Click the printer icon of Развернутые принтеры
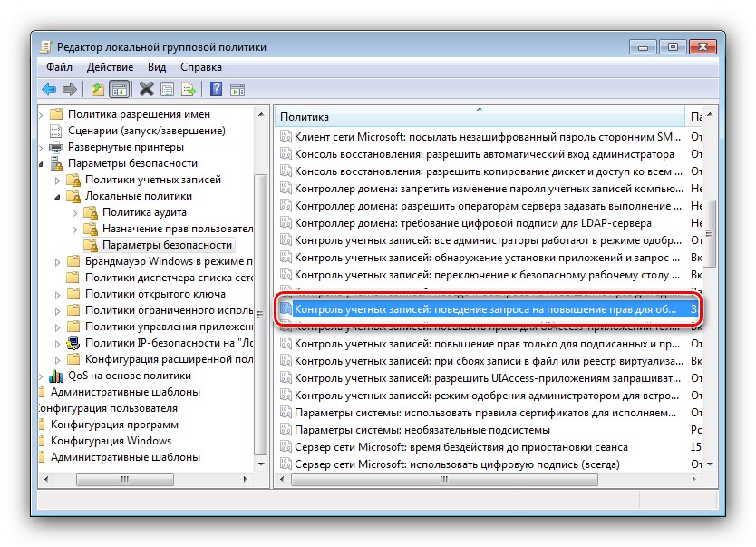 pyautogui.click(x=56, y=147)
